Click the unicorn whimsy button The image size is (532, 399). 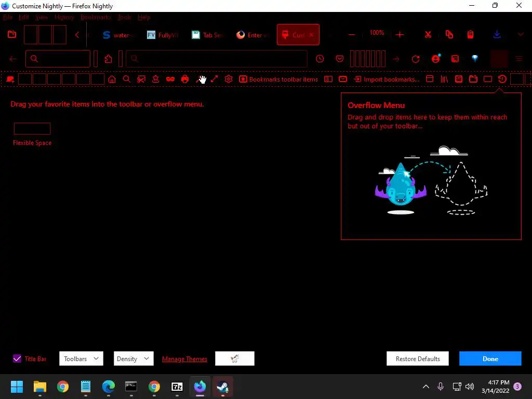tap(235, 358)
